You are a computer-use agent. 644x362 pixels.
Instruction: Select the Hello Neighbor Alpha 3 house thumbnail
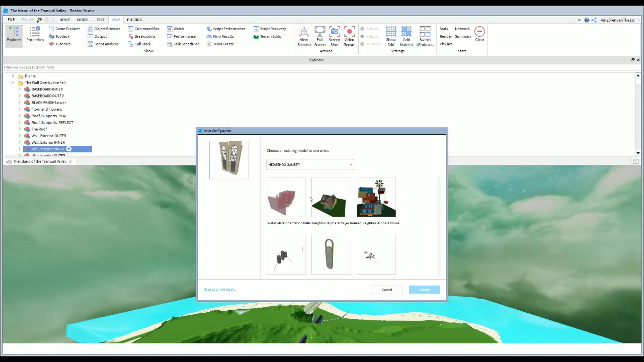376,197
